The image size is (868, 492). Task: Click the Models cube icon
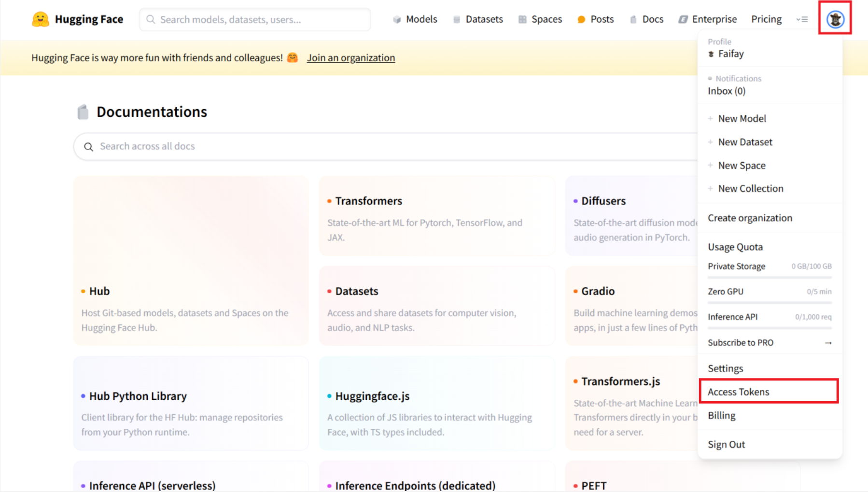click(397, 19)
